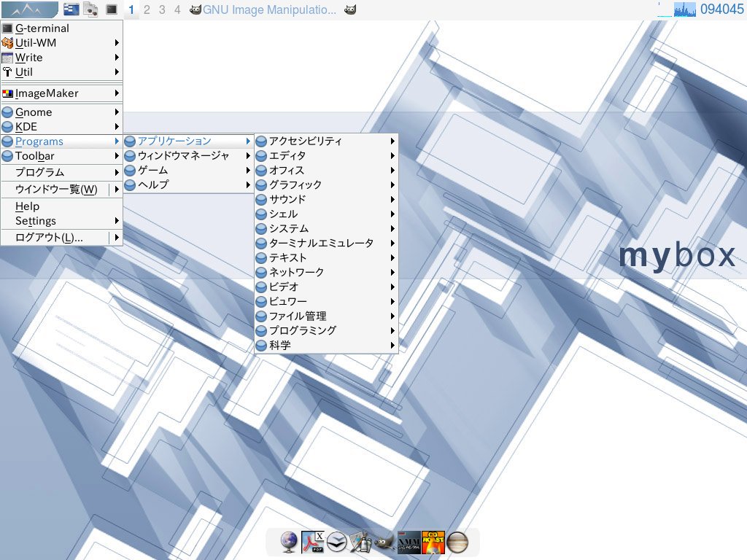Screen dimensions: 747x560
Task: Open the globe web browser dock icon
Action: click(290, 543)
